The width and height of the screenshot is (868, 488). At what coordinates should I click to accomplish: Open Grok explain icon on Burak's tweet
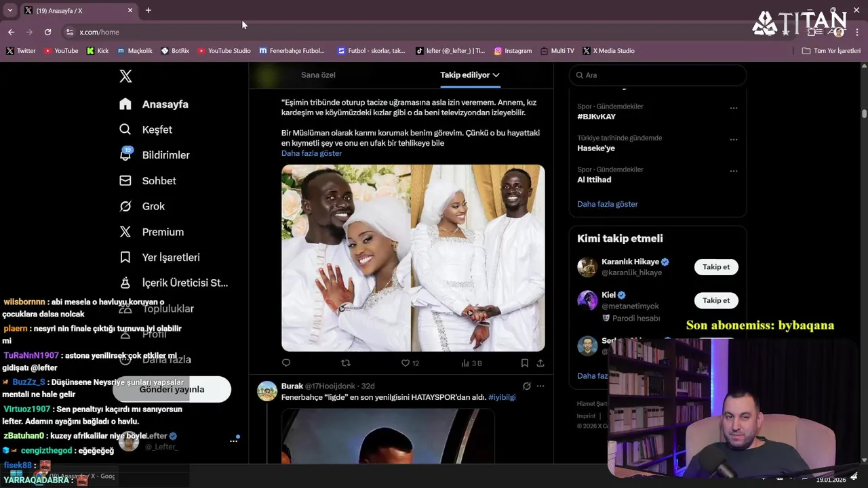(x=526, y=386)
